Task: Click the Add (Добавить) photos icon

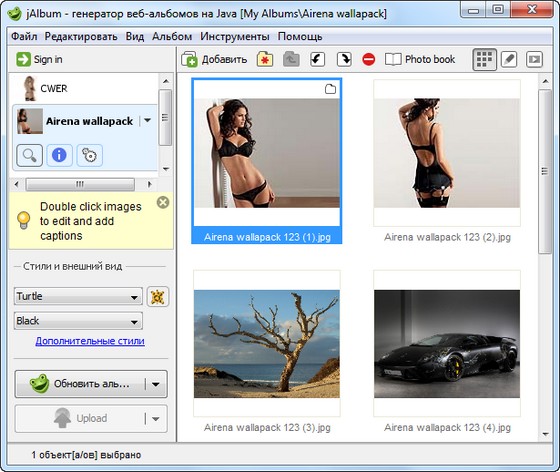Action: (x=189, y=59)
